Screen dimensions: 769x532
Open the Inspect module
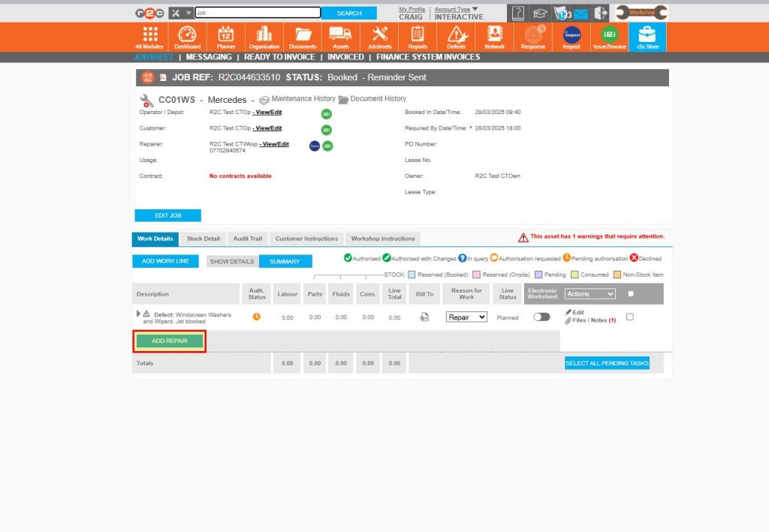[571, 37]
